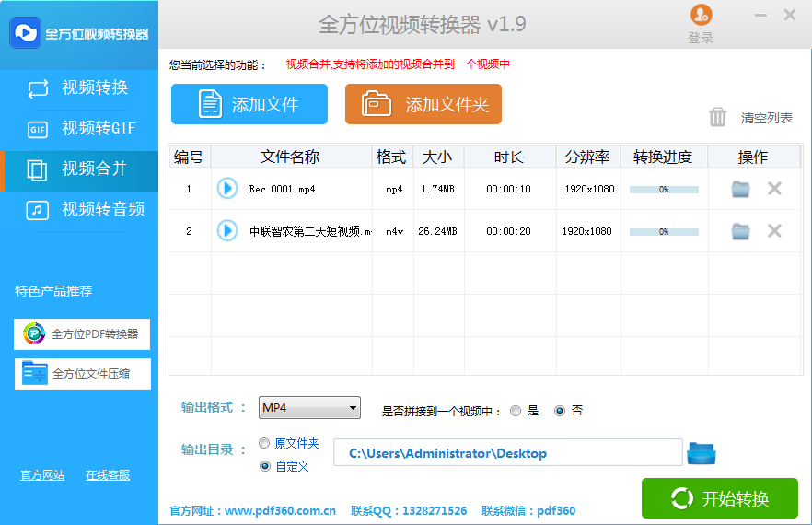This screenshot has width=812, height=525.
Task: Open folder for the second m4v file
Action: [740, 231]
